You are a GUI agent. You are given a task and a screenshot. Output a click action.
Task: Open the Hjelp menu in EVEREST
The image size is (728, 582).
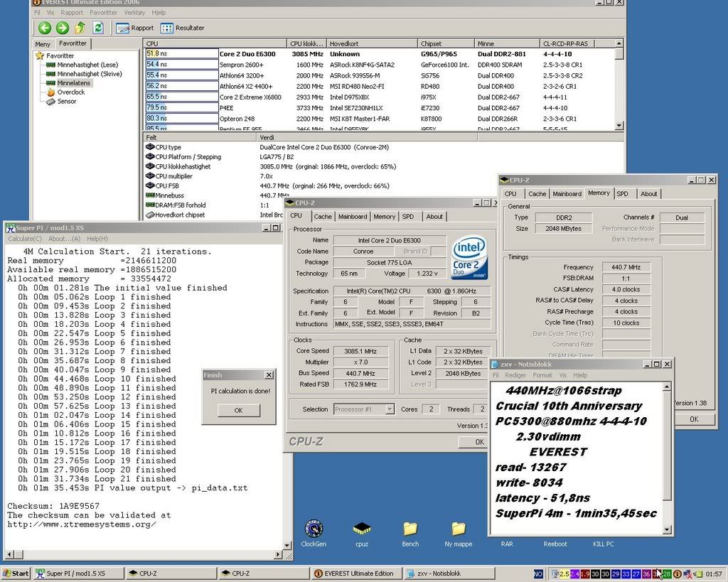pyautogui.click(x=159, y=13)
